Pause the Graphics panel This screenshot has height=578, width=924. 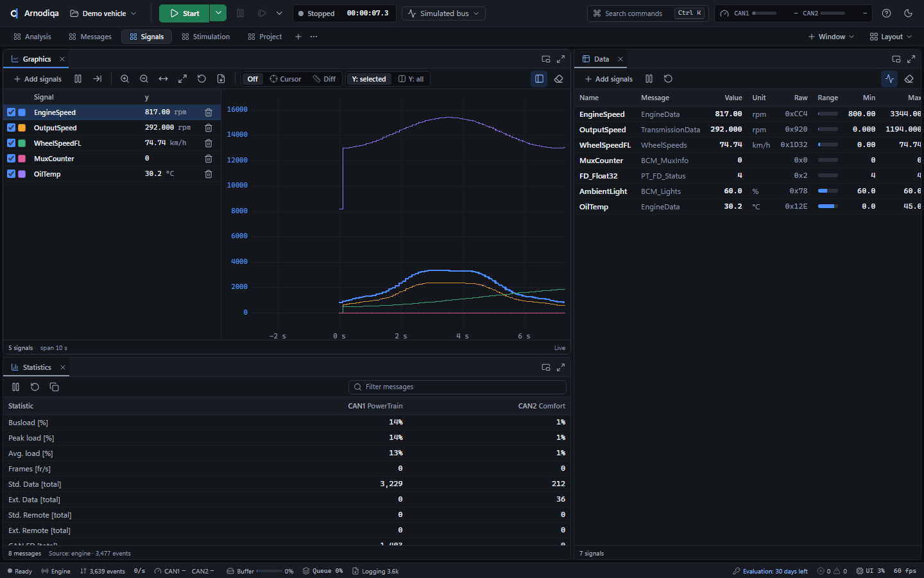tap(78, 79)
